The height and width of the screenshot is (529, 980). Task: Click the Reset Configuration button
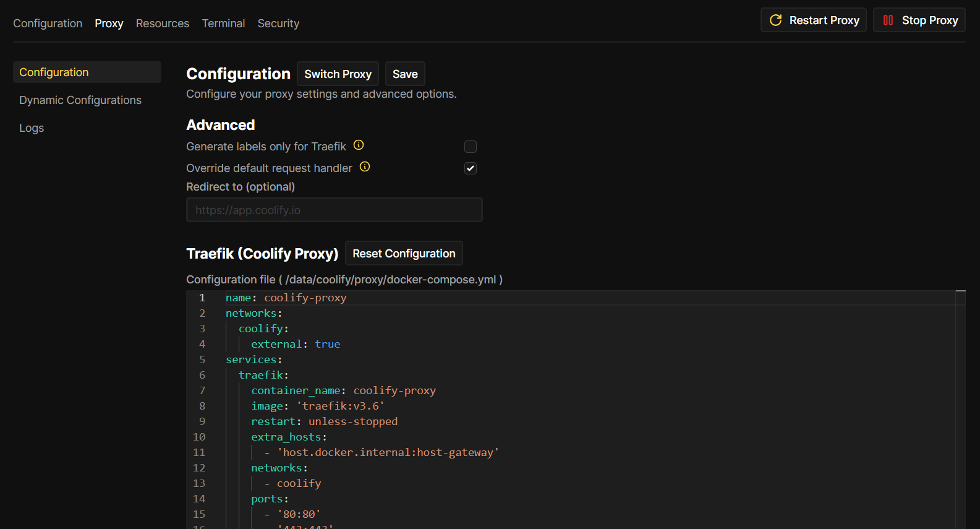coord(404,254)
